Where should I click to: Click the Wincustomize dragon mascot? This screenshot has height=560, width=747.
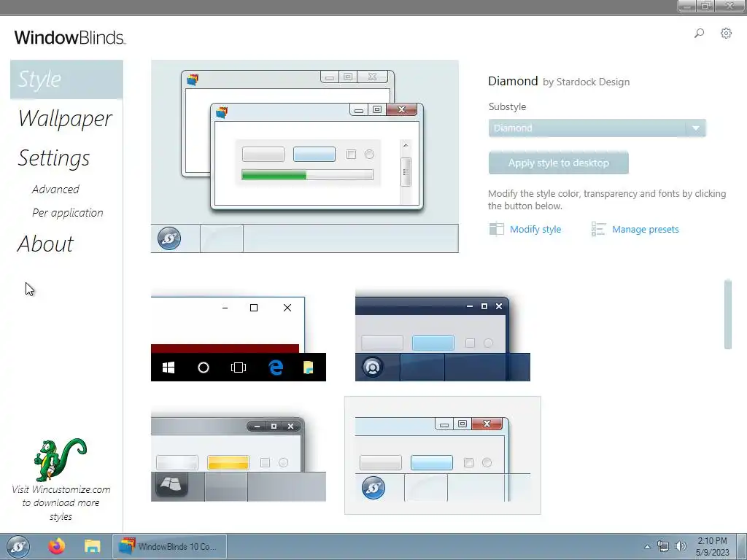pos(61,459)
